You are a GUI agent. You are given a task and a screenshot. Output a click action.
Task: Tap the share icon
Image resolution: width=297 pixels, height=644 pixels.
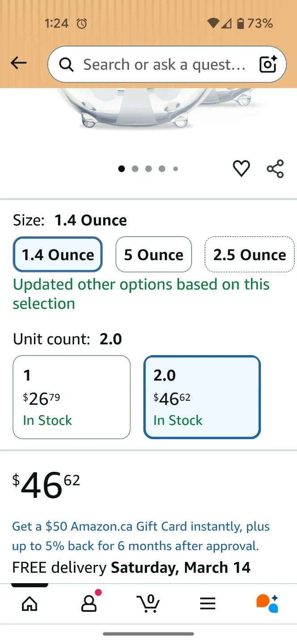tap(275, 169)
